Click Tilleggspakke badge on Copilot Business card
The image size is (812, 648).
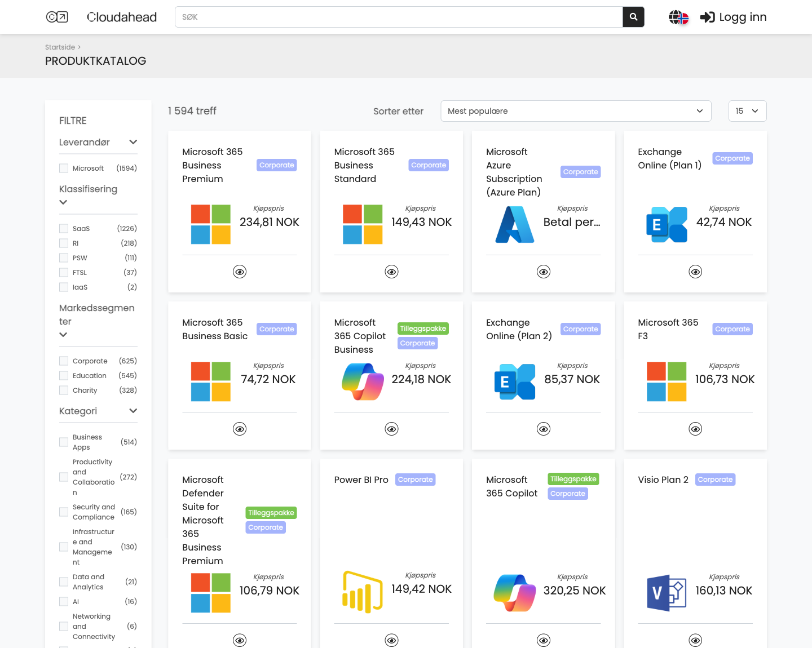click(x=423, y=329)
